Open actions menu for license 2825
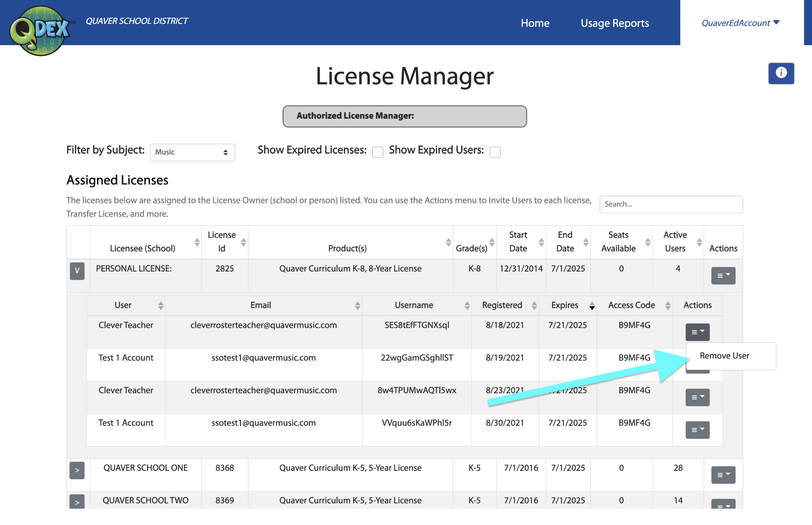812x525 pixels. click(x=723, y=276)
